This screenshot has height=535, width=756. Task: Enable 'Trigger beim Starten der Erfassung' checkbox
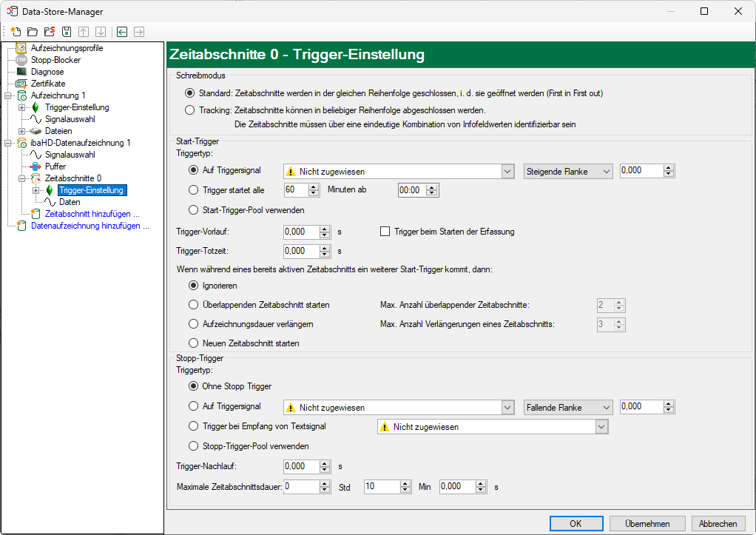point(385,232)
